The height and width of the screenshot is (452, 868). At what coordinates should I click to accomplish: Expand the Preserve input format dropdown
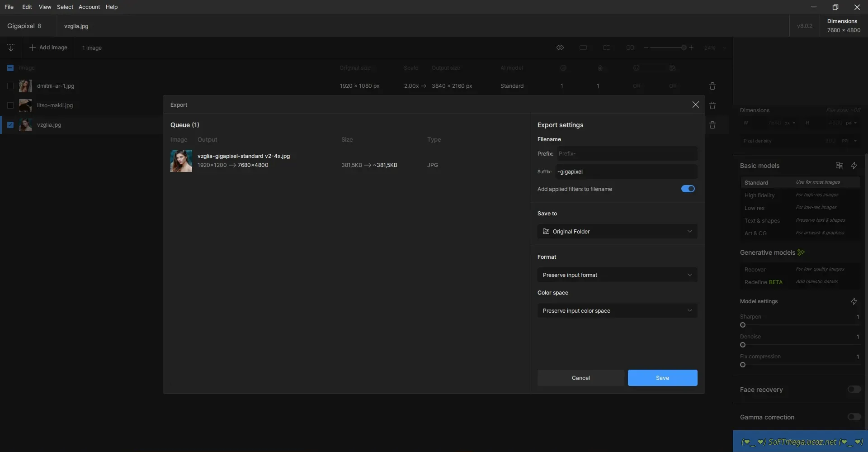[617, 275]
